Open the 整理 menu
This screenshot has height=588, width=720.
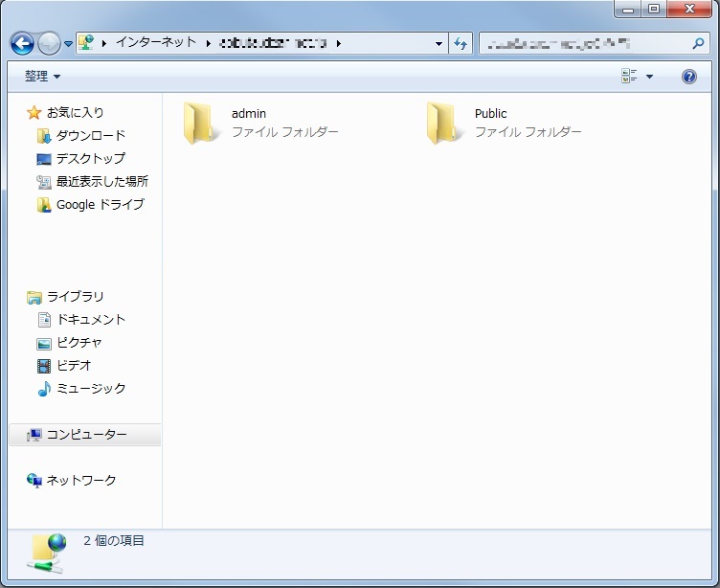42,77
